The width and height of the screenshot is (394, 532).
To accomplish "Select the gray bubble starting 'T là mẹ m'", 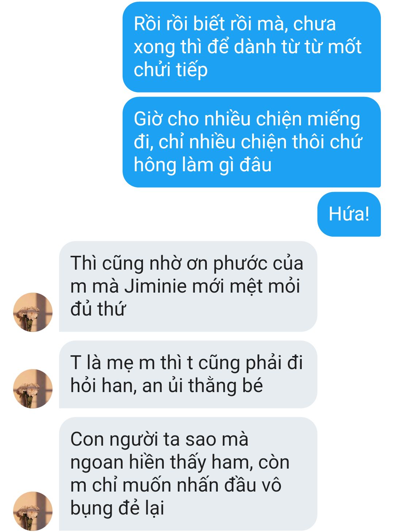I will click(x=188, y=374).
